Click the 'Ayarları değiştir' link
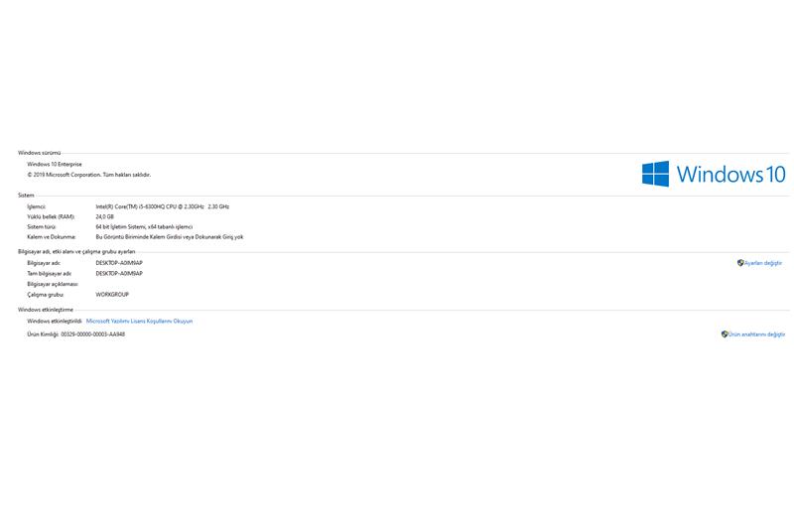 pyautogui.click(x=762, y=263)
